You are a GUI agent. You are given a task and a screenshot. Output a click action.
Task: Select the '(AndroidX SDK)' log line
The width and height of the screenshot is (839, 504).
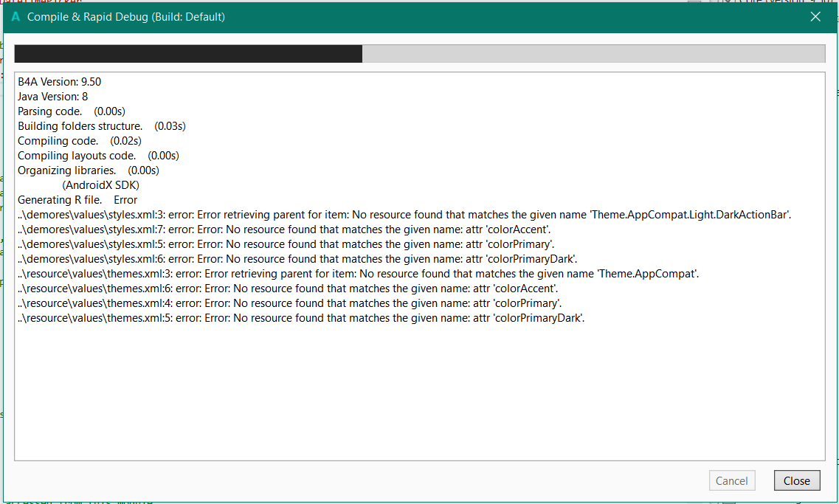click(100, 185)
